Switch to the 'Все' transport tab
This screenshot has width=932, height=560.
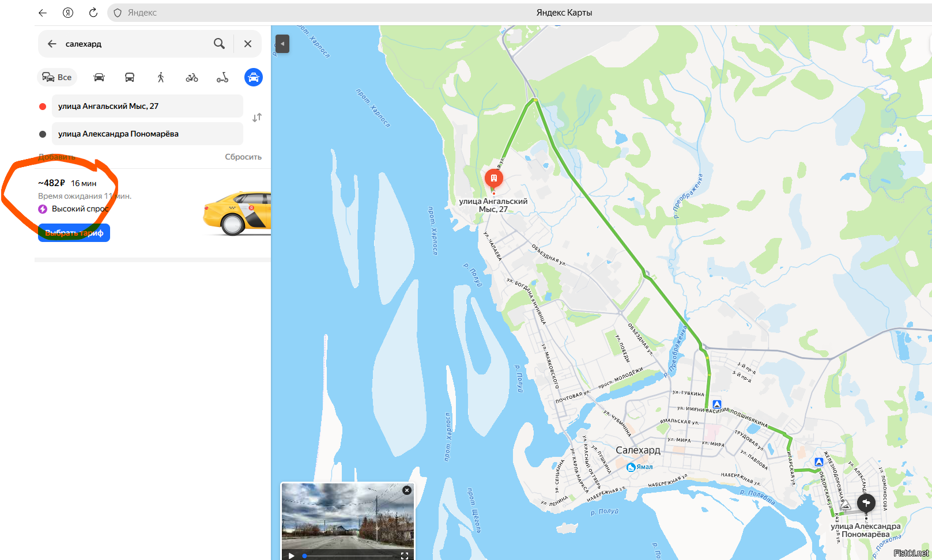(x=58, y=77)
